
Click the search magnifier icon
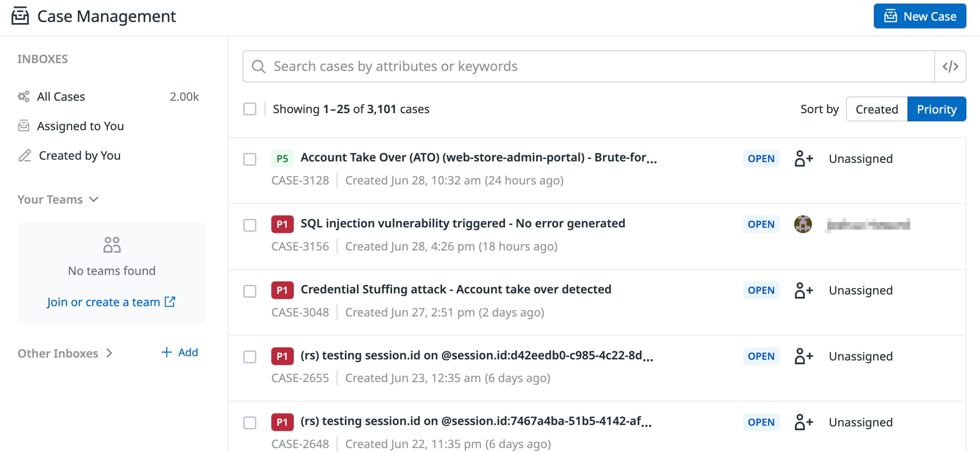tap(259, 66)
